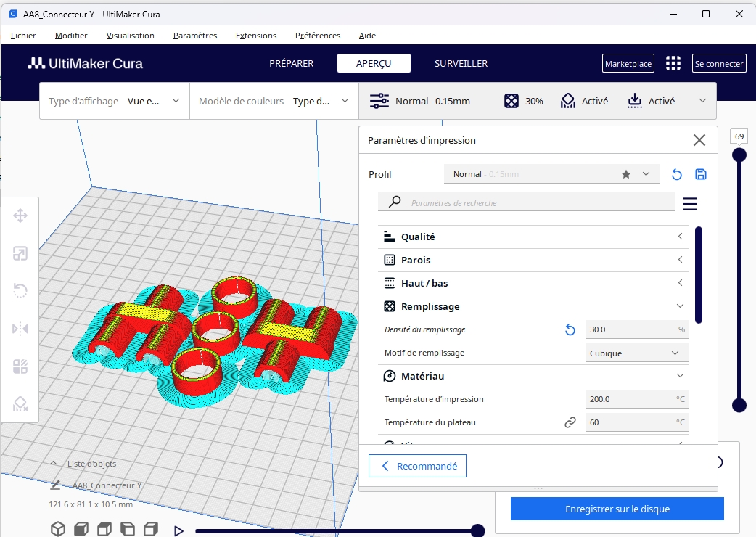756x537 pixels.
Task: Click the top layer slider handle
Action: tap(739, 155)
